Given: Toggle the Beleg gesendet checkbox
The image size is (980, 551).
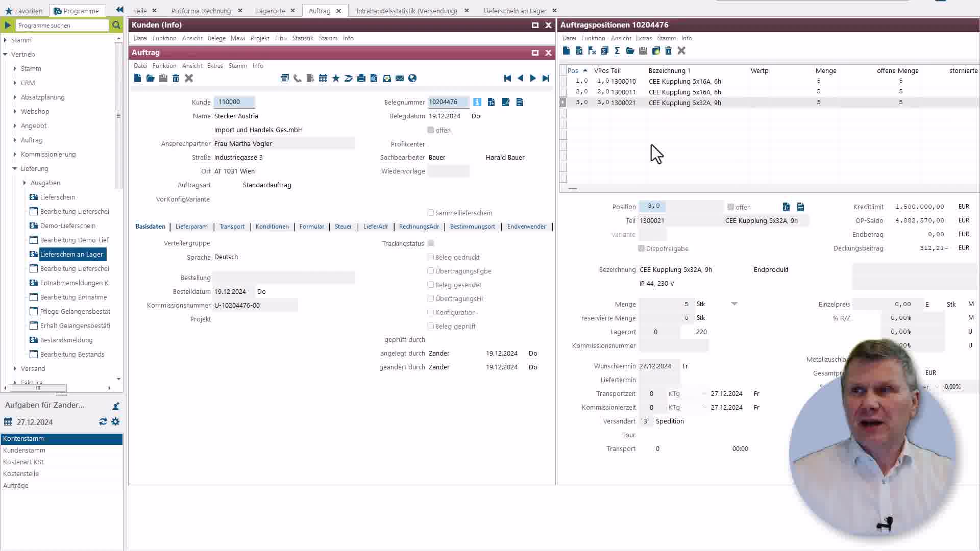Looking at the screenshot, I should coord(431,285).
